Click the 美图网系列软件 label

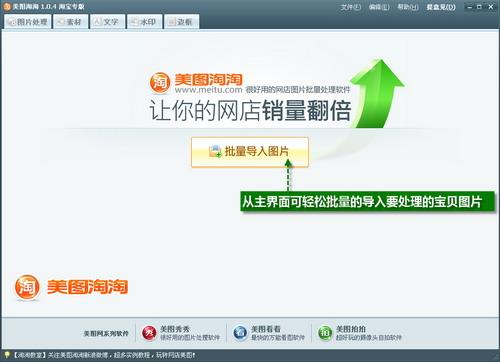(x=106, y=333)
